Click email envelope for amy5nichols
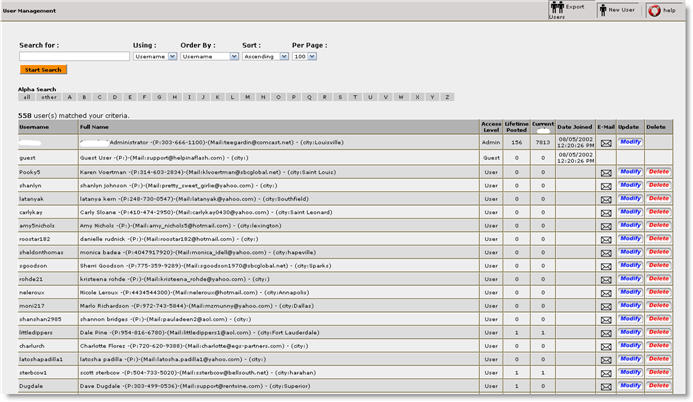This screenshot has height=402, width=693. click(x=606, y=226)
